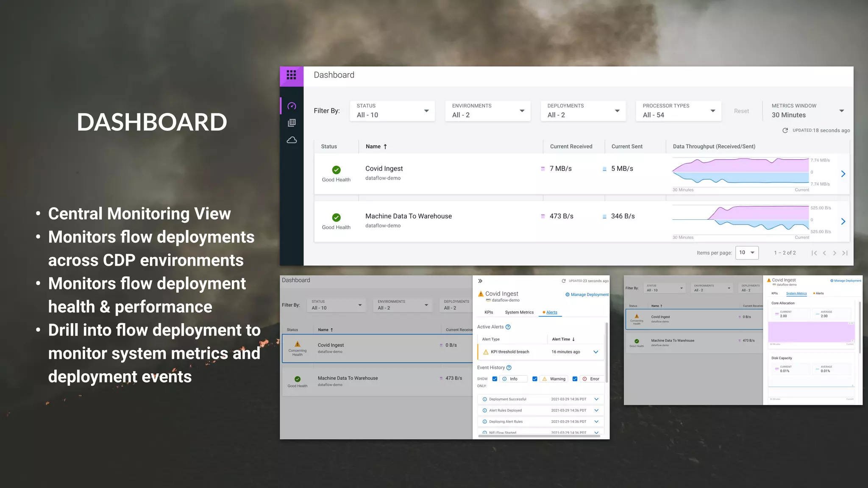
Task: Click the vertical scrollbar in alerts panel
Action: click(x=606, y=352)
